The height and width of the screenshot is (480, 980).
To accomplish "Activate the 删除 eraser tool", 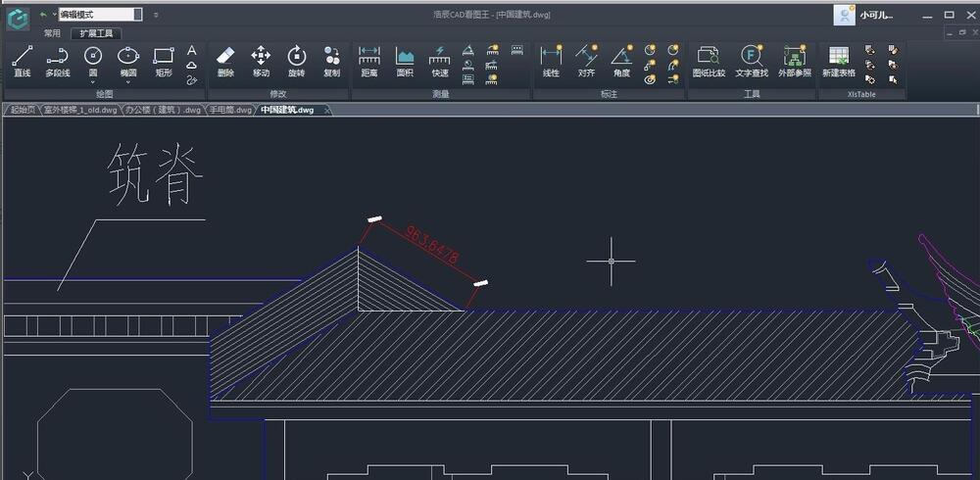I will (x=225, y=61).
